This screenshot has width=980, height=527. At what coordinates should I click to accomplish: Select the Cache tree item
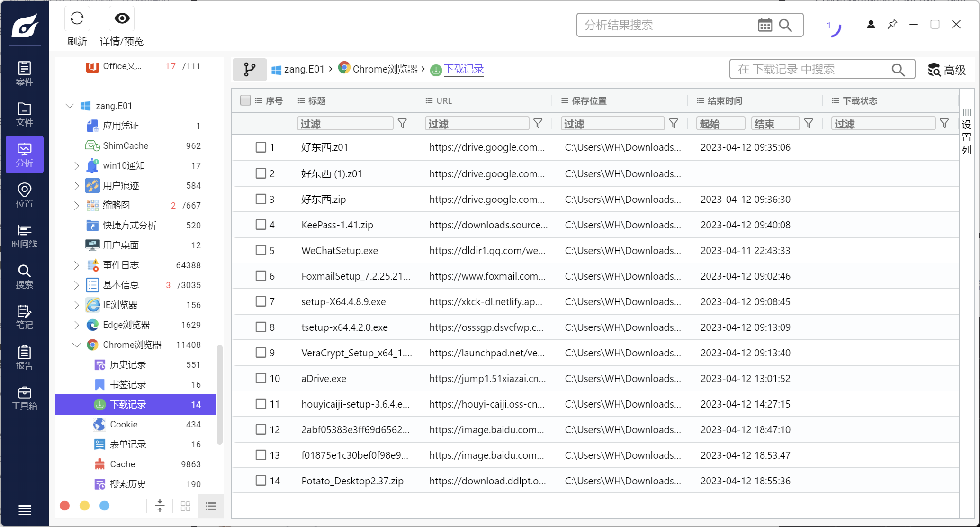coord(135,464)
